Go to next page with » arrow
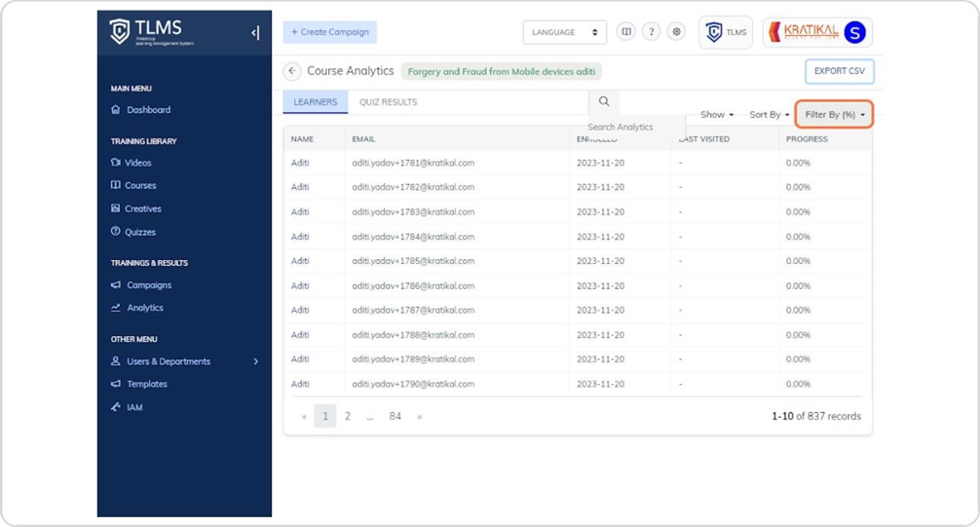 click(420, 416)
